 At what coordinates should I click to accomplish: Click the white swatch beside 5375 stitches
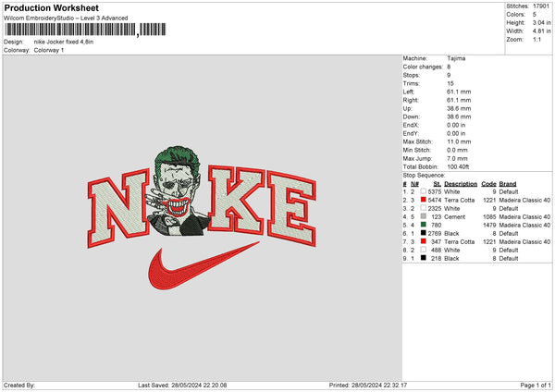424,191
